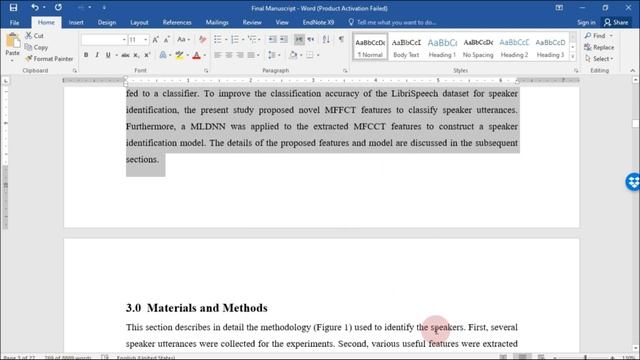Switch to the Insert tab
Viewport: 640px width, 360px height.
click(76, 22)
